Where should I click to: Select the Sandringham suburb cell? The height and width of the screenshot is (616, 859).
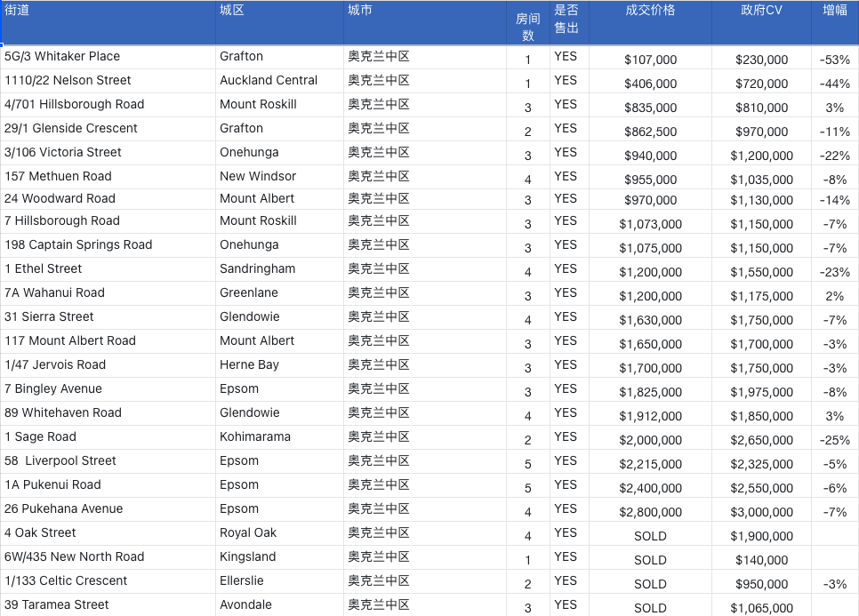279,269
